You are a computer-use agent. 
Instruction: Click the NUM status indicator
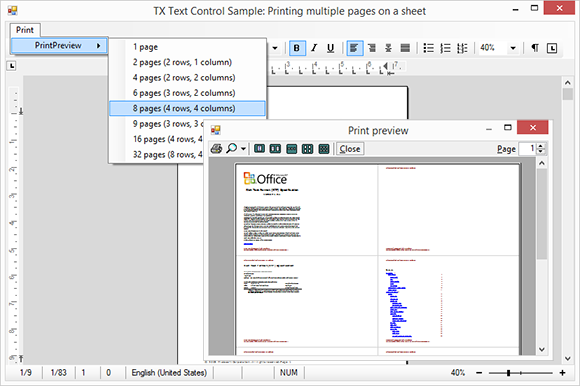(289, 373)
